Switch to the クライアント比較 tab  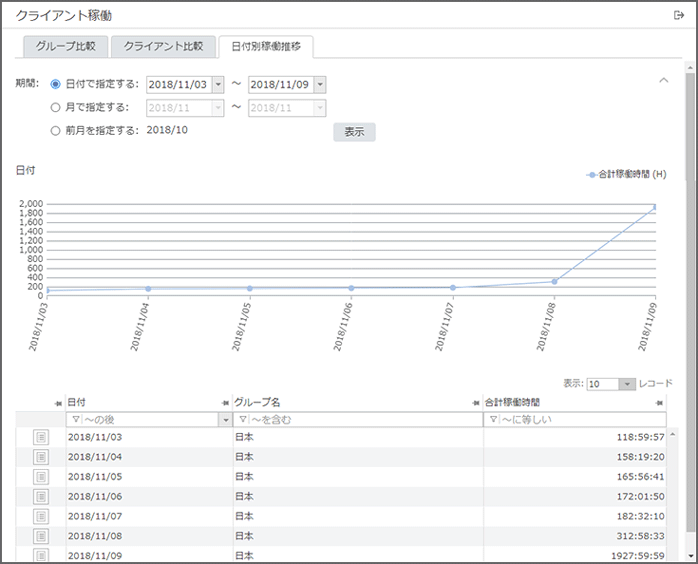[x=163, y=46]
